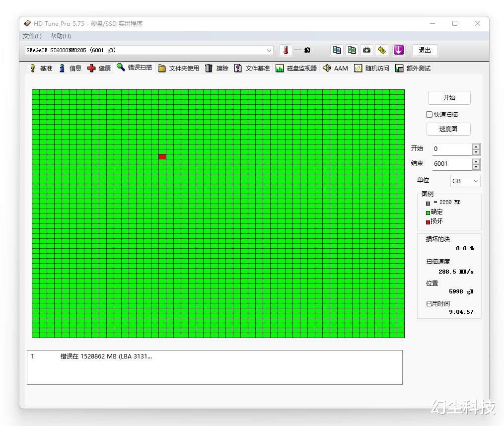Click the 开始 start scan button
The width and height of the screenshot is (504, 426).
click(x=449, y=98)
